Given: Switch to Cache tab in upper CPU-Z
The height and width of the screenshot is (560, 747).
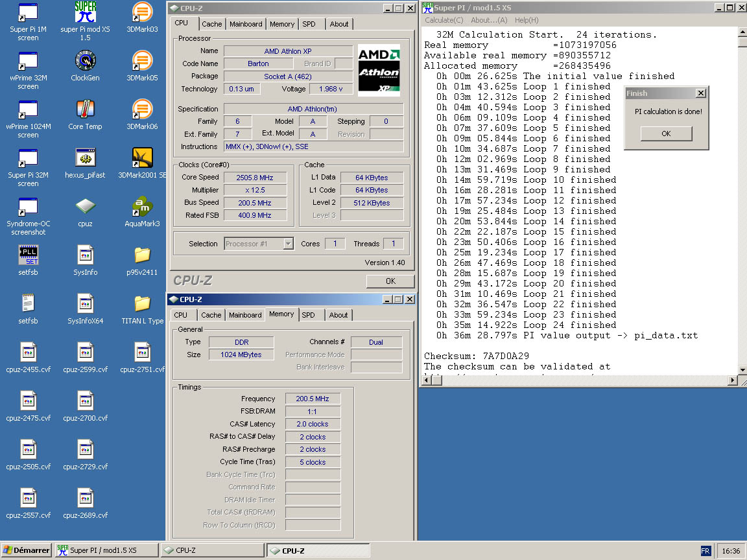Looking at the screenshot, I should click(x=211, y=24).
